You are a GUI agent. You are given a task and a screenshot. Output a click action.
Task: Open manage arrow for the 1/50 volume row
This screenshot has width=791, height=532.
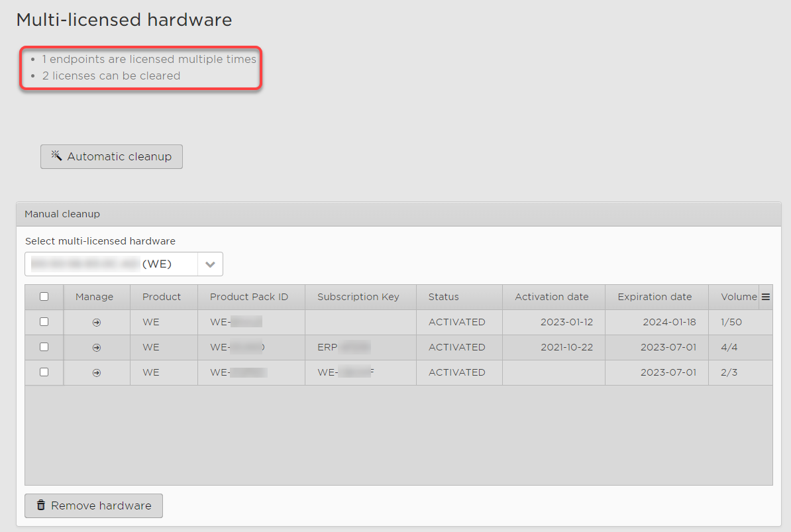pyautogui.click(x=97, y=322)
